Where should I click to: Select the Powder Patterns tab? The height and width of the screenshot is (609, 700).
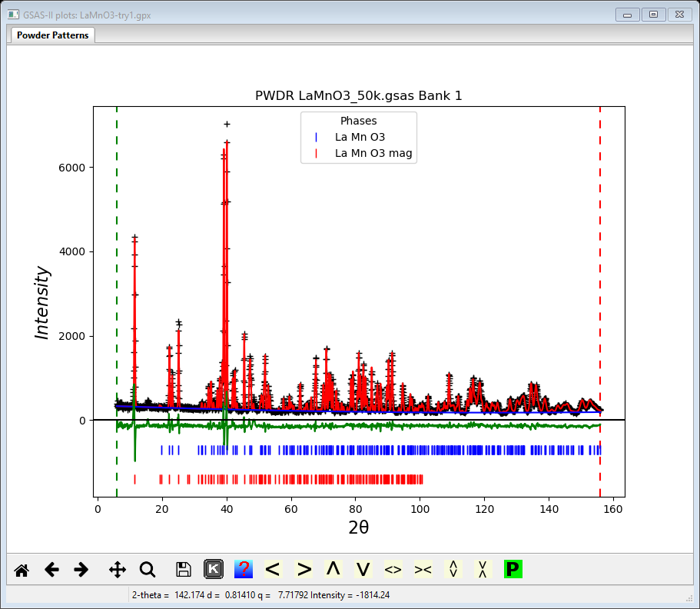tap(52, 35)
